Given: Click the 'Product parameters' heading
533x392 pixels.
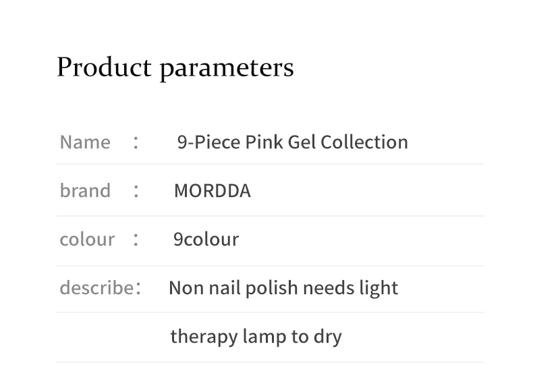Looking at the screenshot, I should click(175, 67).
